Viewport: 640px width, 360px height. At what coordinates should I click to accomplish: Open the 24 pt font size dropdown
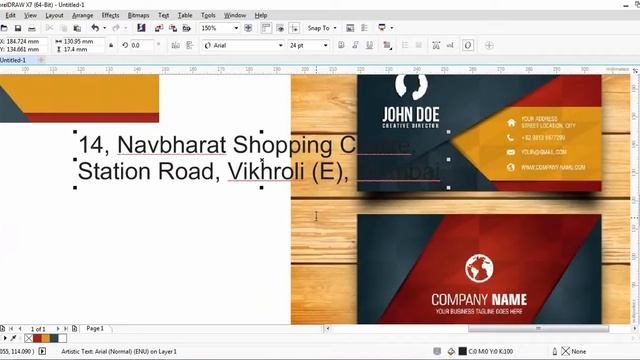[325, 45]
